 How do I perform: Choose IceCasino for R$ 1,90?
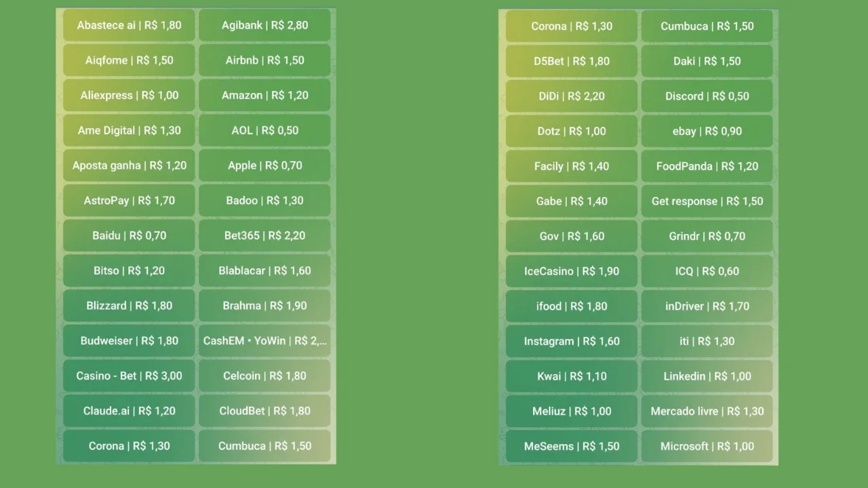click(572, 271)
